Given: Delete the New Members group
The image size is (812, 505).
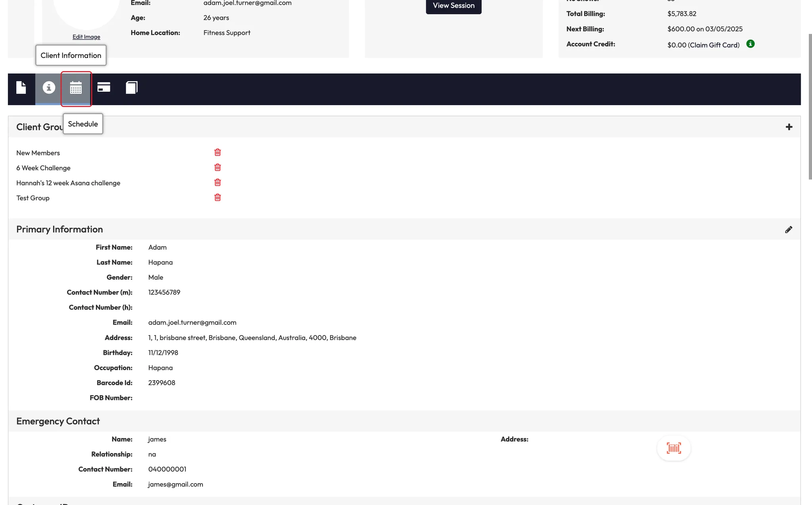Looking at the screenshot, I should pos(218,152).
